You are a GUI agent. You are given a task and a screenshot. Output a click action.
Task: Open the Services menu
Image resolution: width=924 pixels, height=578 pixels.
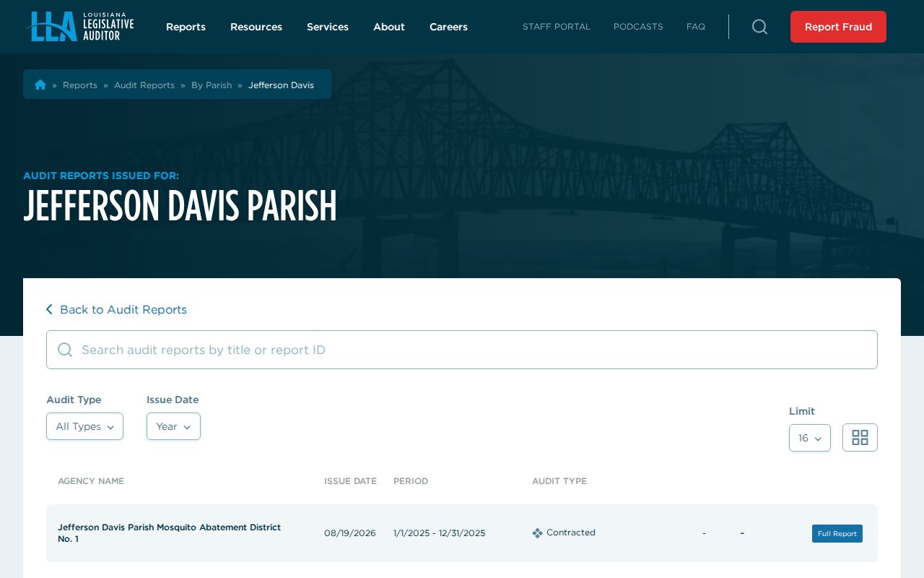click(x=328, y=27)
